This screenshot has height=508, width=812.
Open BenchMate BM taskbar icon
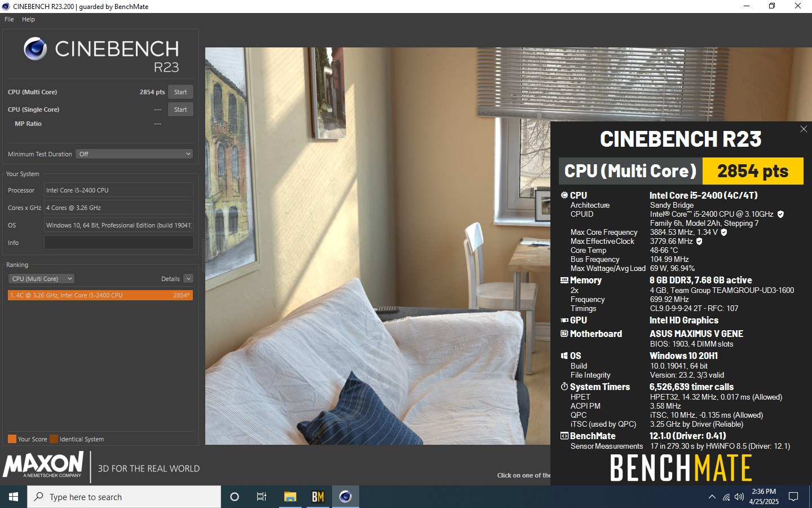point(318,497)
